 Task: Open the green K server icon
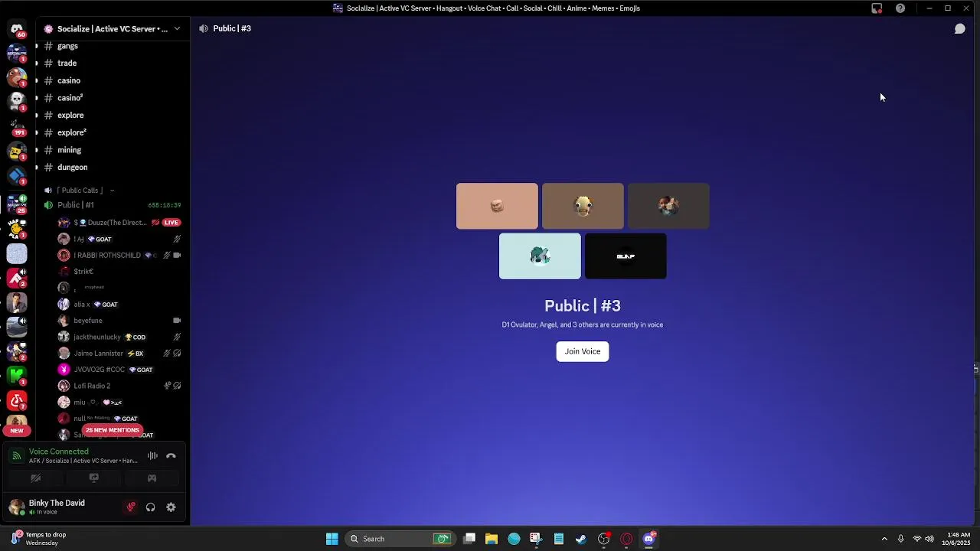17,375
